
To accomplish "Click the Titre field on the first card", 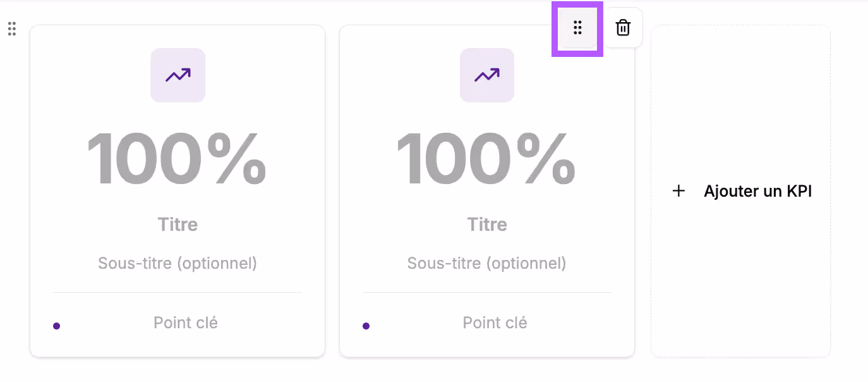I will 178,224.
